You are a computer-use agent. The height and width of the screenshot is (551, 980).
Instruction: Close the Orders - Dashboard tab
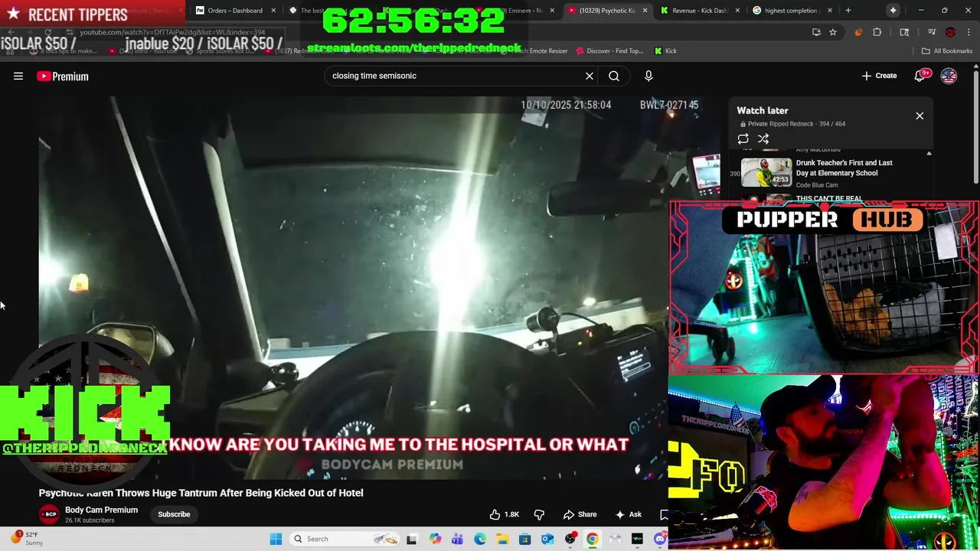click(x=273, y=10)
